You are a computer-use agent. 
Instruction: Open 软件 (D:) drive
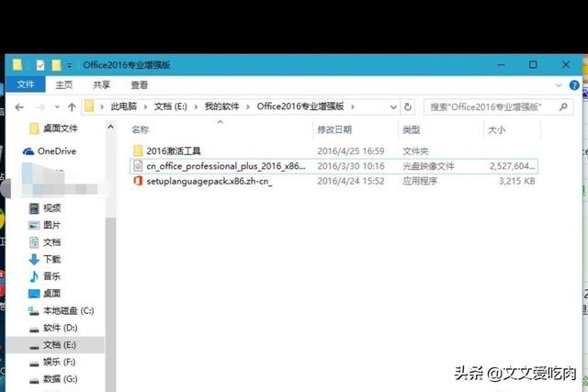pos(61,328)
